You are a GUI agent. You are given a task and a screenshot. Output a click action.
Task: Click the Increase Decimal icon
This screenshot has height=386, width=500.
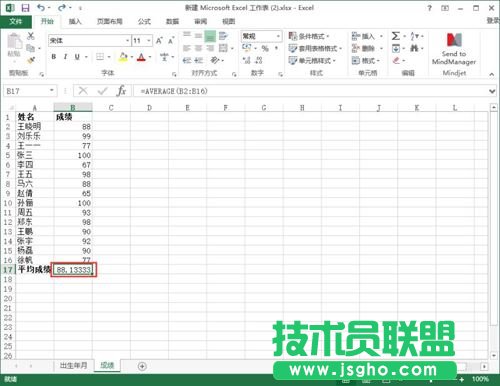click(x=246, y=60)
